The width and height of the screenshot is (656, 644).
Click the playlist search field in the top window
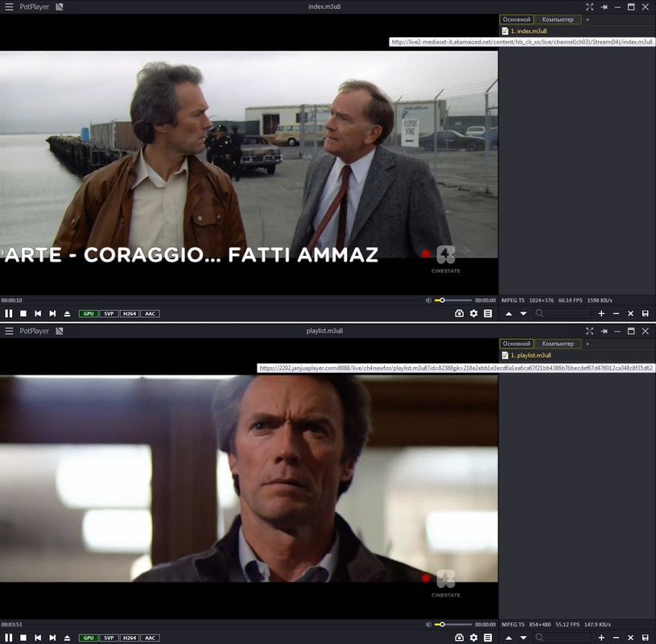point(563,313)
